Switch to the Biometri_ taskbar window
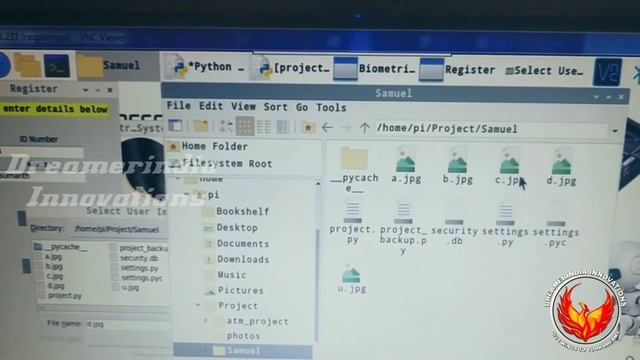Screen dimensions: 640x360 [x=375, y=69]
